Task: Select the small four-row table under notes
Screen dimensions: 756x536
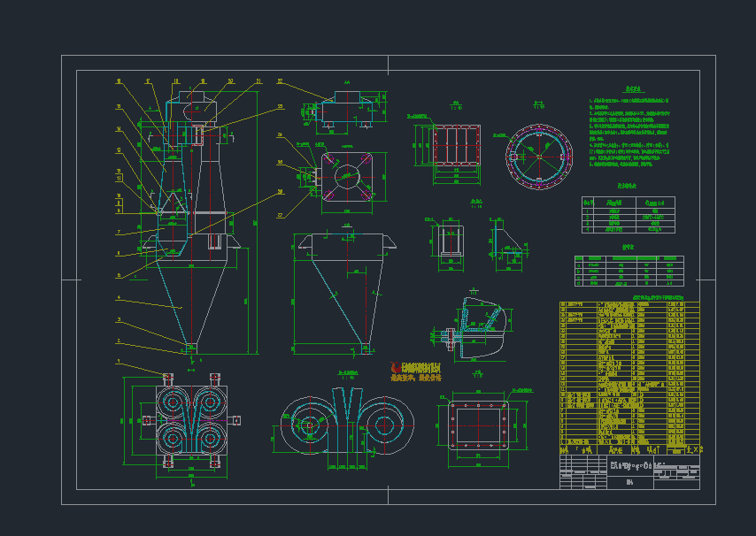Action: 628,215
